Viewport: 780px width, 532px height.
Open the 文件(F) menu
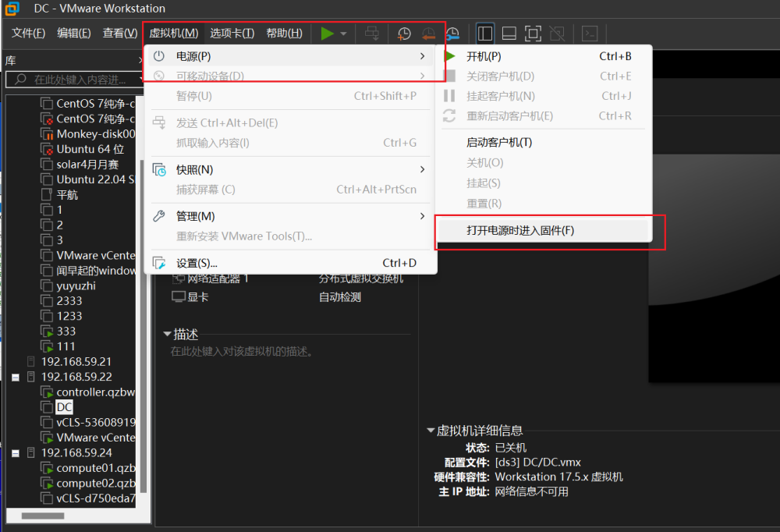[x=28, y=33]
